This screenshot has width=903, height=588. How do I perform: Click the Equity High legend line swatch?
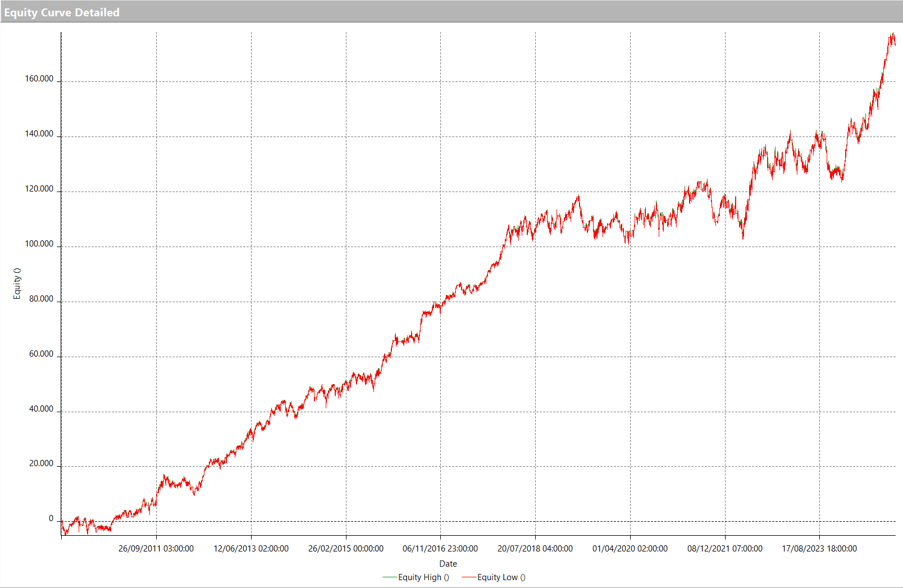[389, 577]
